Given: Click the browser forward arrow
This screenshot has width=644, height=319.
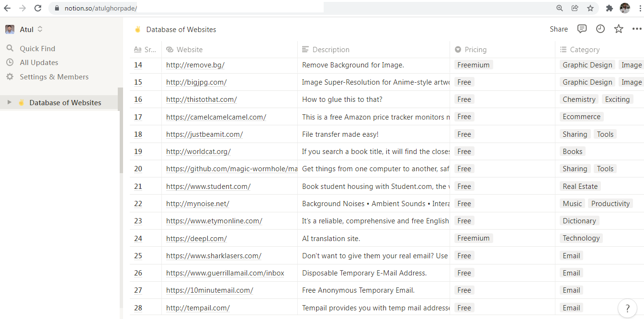Looking at the screenshot, I should pyautogui.click(x=23, y=8).
